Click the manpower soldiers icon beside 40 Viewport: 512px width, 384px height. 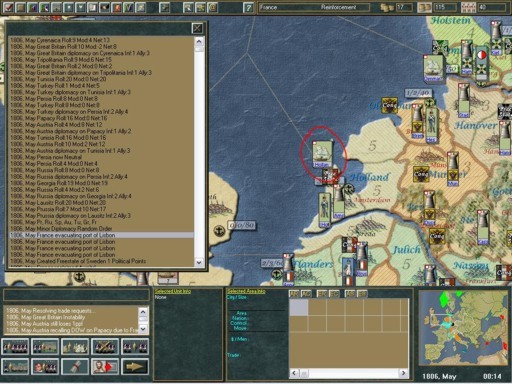point(468,7)
